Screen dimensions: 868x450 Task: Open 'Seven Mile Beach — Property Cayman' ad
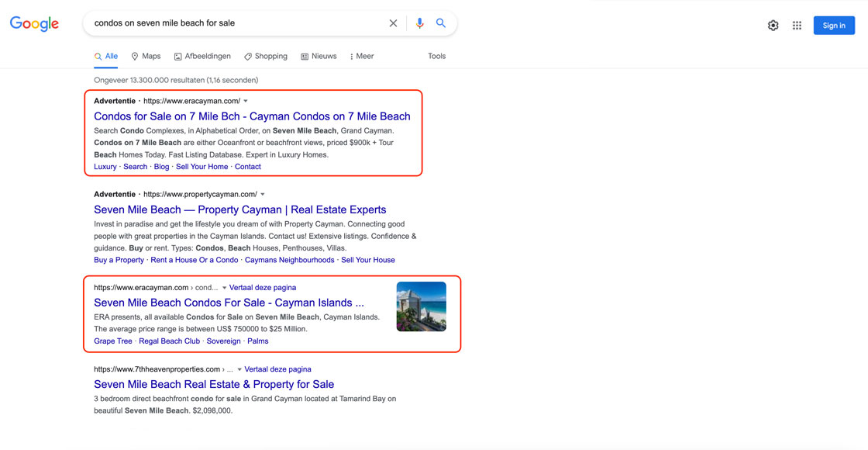(240, 210)
